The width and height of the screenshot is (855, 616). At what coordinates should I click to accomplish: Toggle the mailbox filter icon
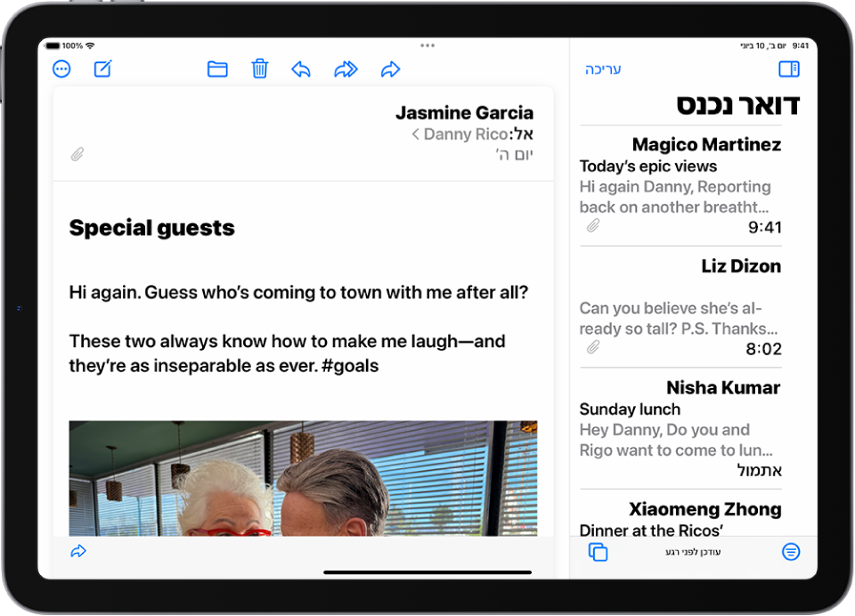[x=791, y=552]
